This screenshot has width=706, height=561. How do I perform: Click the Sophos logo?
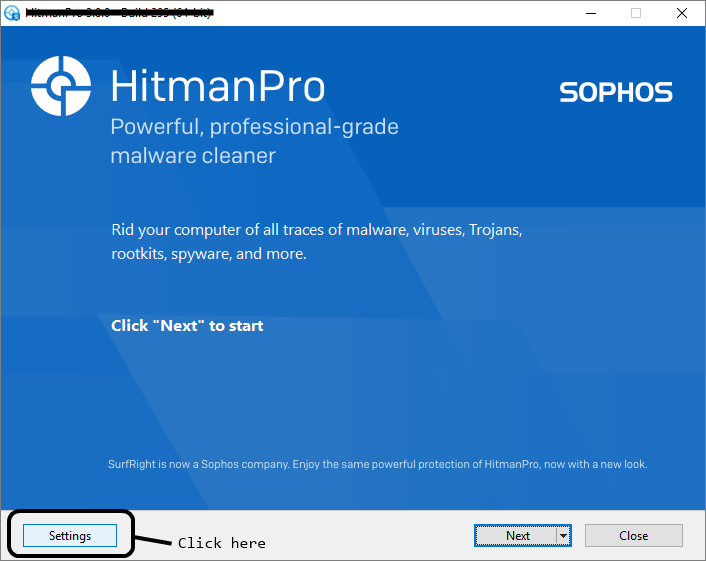pos(615,92)
